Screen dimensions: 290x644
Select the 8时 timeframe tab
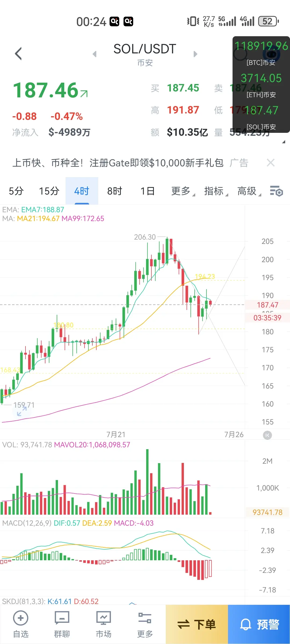pos(115,191)
